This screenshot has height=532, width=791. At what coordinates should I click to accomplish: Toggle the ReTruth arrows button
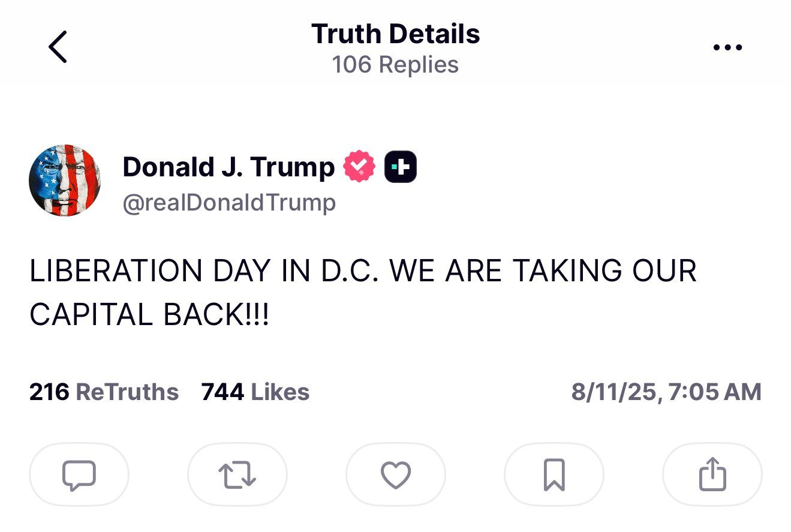coord(237,474)
